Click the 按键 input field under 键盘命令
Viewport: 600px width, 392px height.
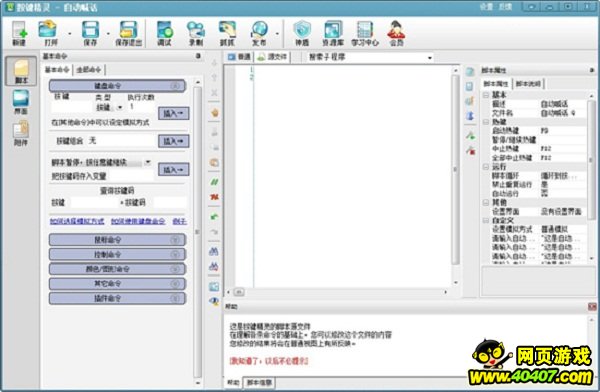[x=72, y=108]
